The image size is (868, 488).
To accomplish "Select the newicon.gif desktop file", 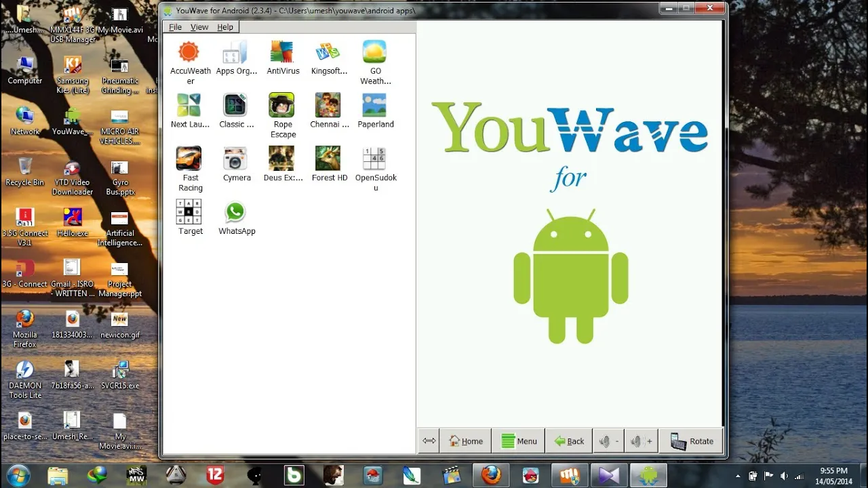I will pos(120,325).
